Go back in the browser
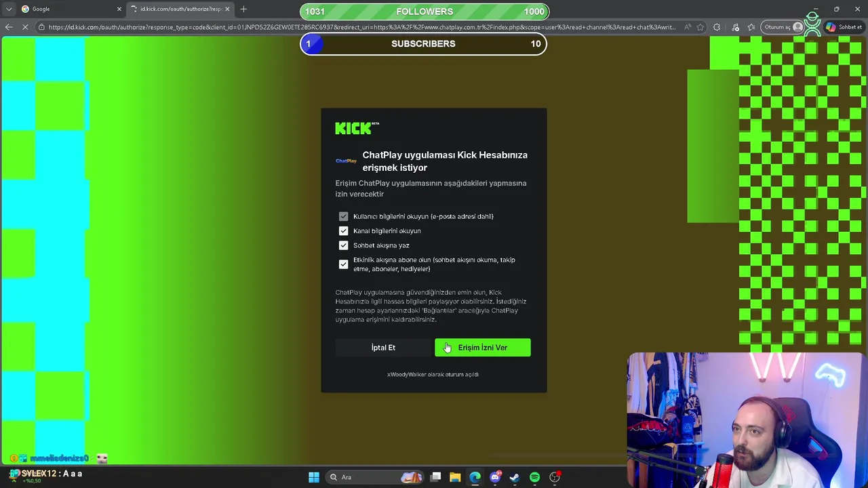This screenshot has height=488, width=868. [9, 27]
